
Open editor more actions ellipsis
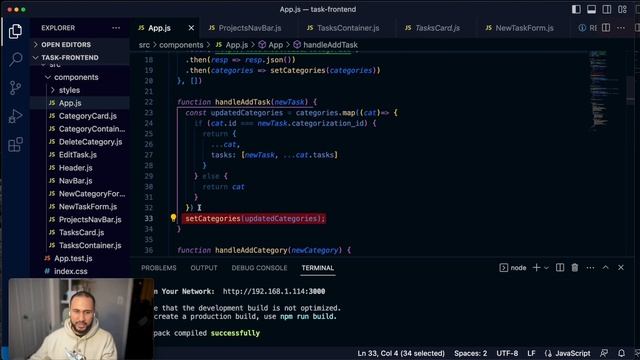pyautogui.click(x=621, y=28)
